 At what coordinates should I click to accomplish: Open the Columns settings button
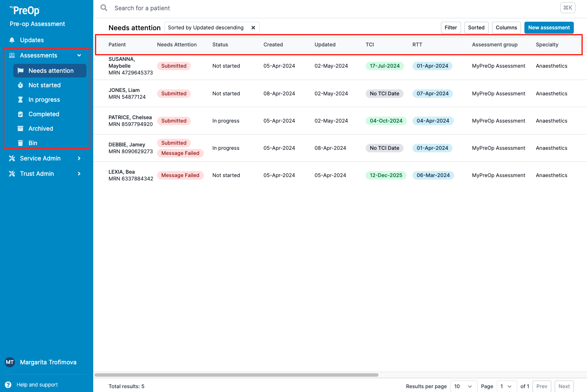(506, 28)
